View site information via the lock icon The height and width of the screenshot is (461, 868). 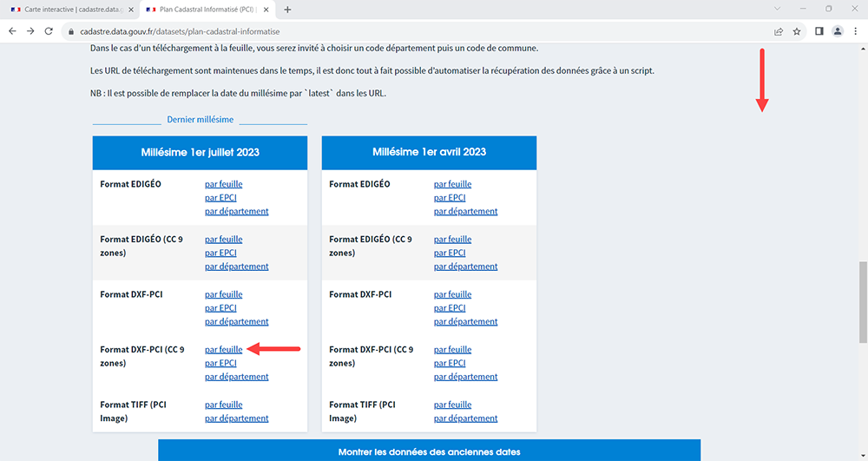72,30
